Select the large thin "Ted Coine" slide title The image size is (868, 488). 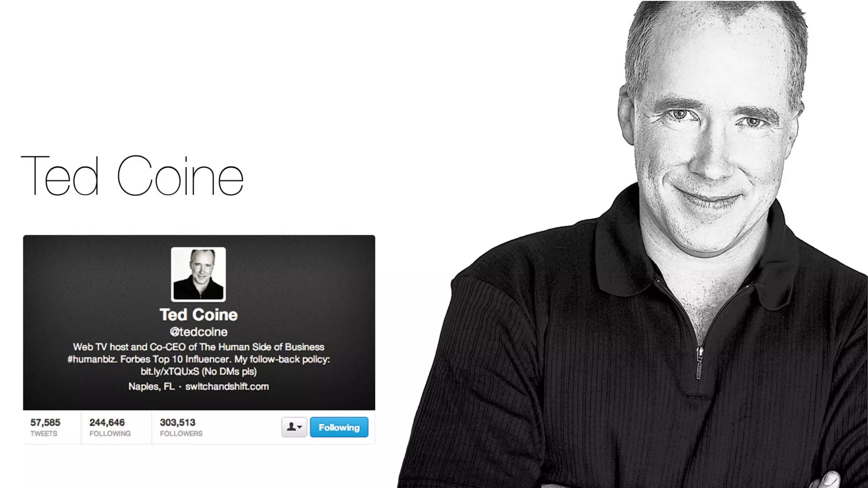click(x=132, y=176)
